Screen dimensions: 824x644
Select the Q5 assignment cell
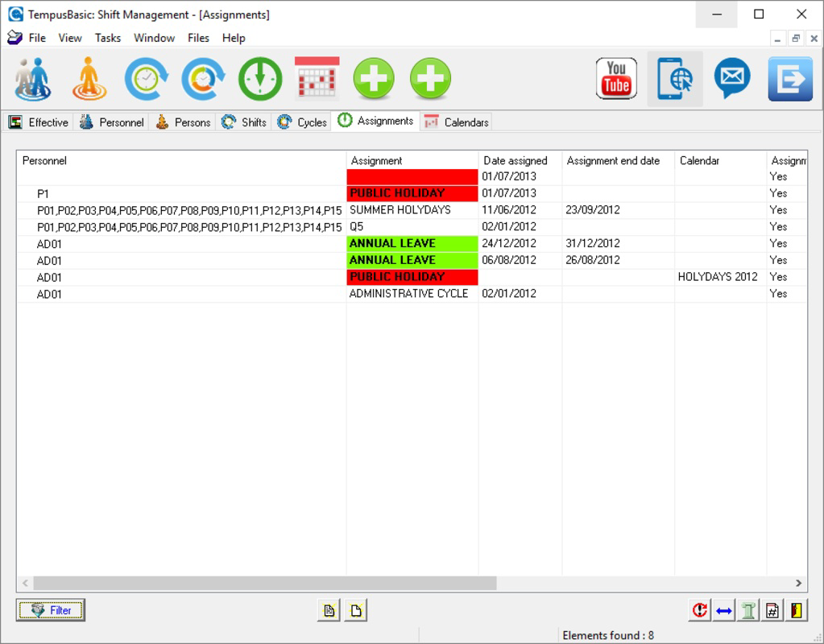[x=412, y=227]
